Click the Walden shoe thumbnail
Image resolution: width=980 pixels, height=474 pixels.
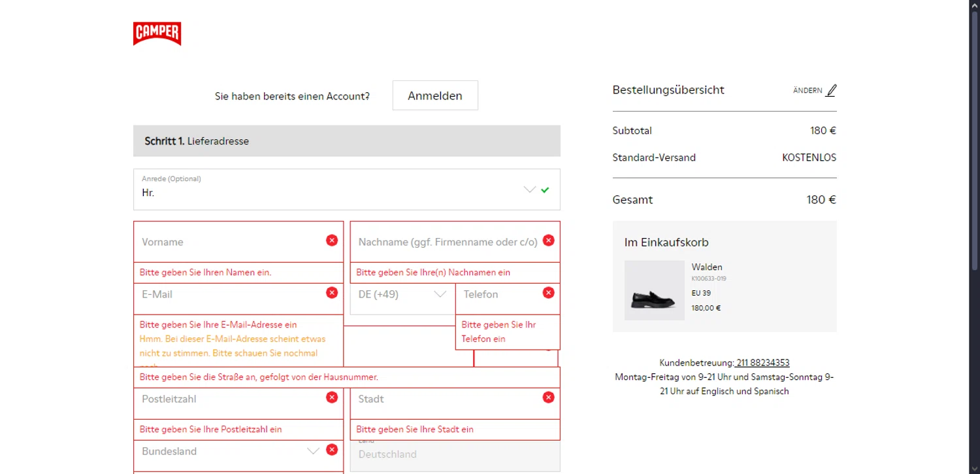pyautogui.click(x=654, y=291)
